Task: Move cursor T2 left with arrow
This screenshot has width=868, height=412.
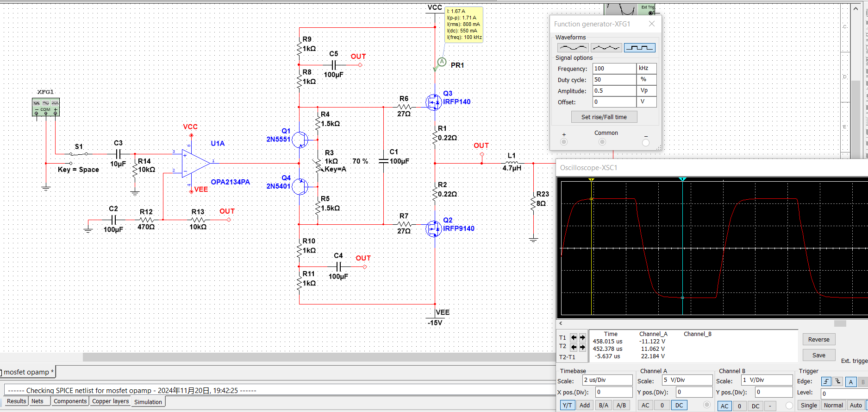Action: 574,347
